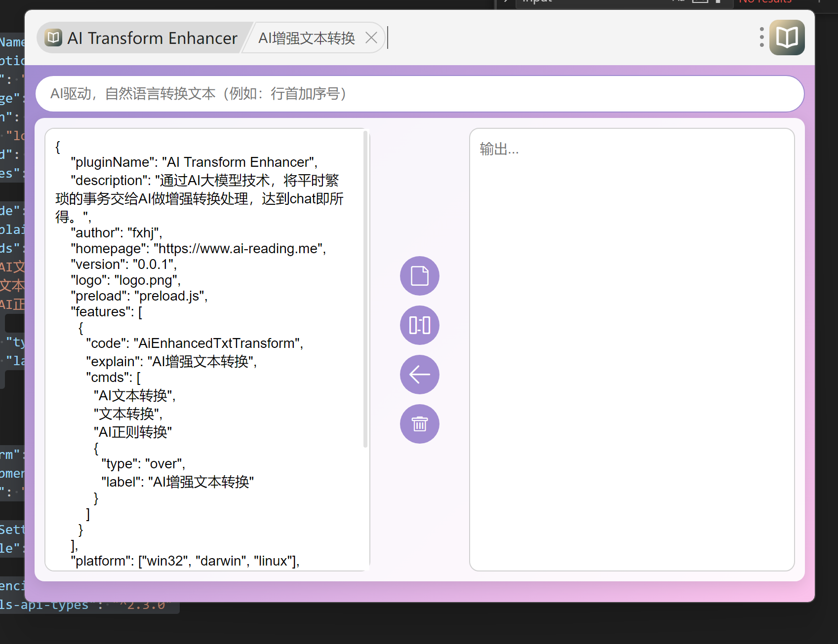This screenshot has width=838, height=644.
Task: Click the copy document round button
Action: [419, 276]
